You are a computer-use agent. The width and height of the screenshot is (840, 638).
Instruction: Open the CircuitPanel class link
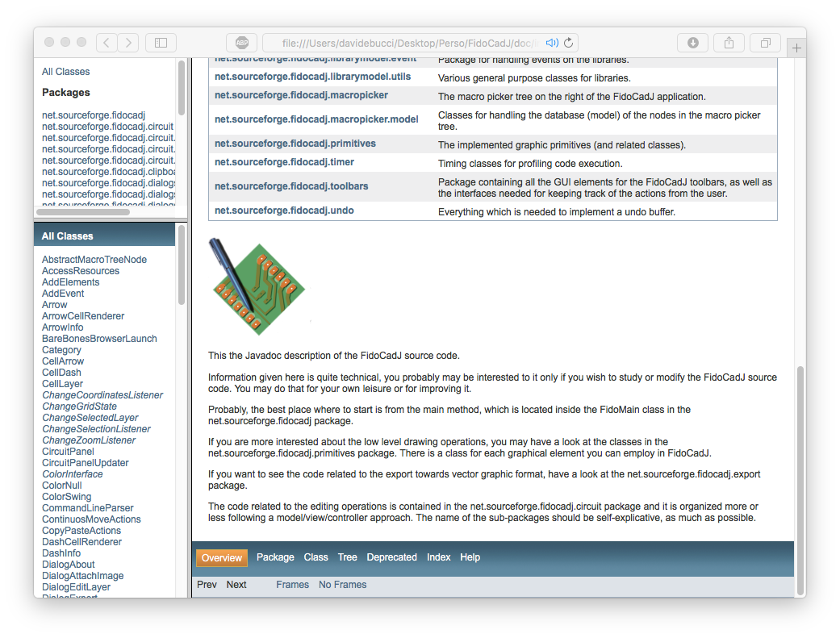click(68, 452)
